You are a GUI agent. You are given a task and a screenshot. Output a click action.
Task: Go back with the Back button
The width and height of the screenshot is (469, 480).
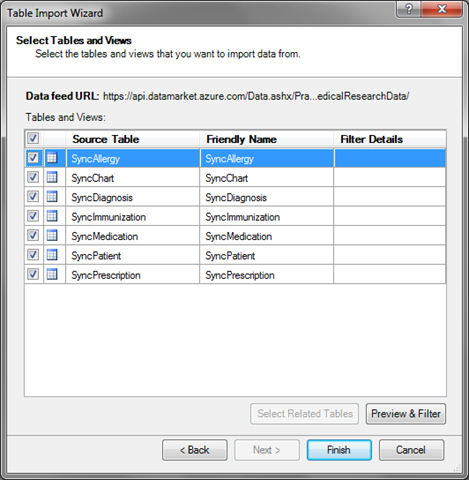[195, 450]
